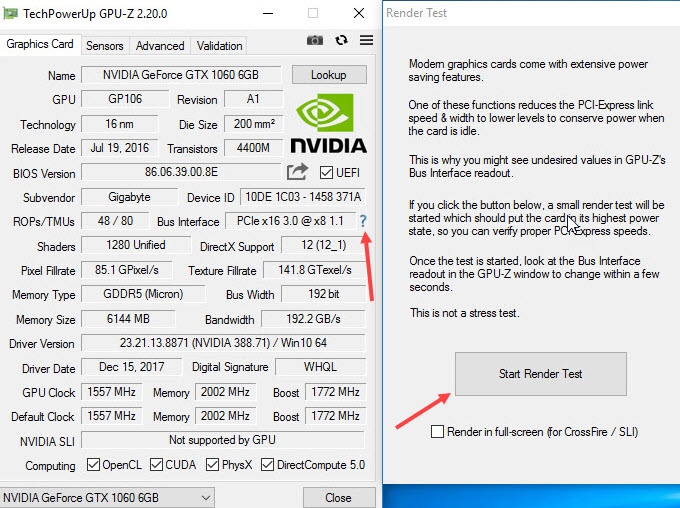Click the 'Driver Version' label

42,344
